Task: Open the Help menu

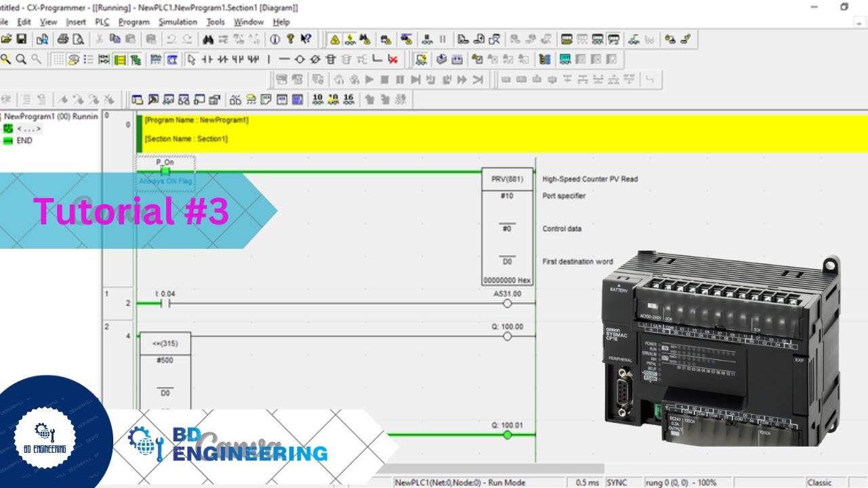Action: coord(281,22)
